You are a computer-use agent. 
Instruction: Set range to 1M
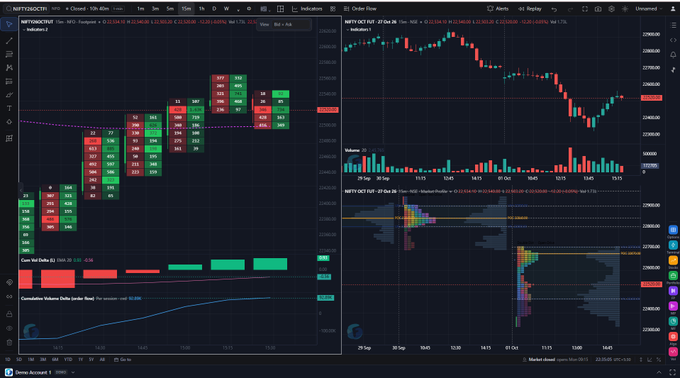coord(31,359)
